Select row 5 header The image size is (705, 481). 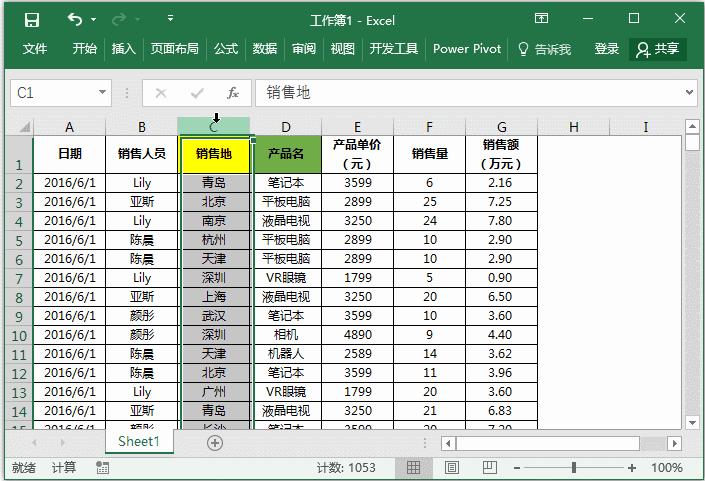(x=19, y=240)
